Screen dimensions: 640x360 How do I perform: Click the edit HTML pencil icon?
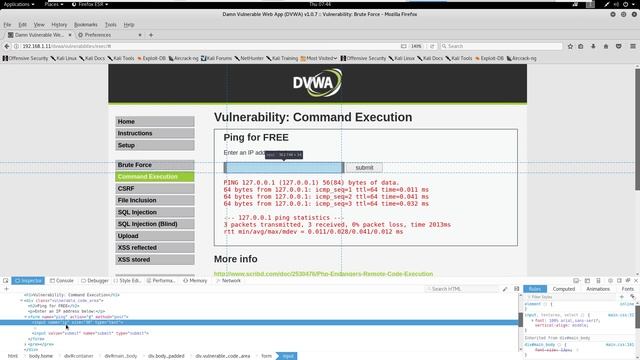pyautogui.click(x=505, y=289)
